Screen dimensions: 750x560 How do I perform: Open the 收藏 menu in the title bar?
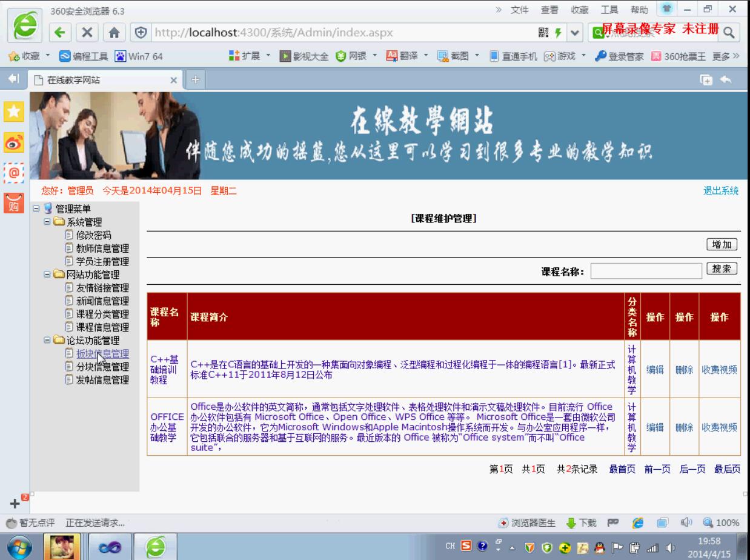pyautogui.click(x=580, y=10)
